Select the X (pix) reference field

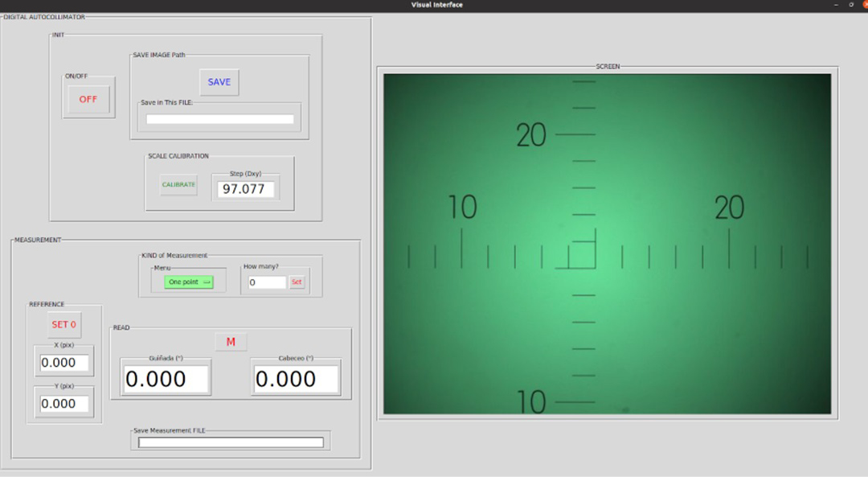(x=63, y=363)
